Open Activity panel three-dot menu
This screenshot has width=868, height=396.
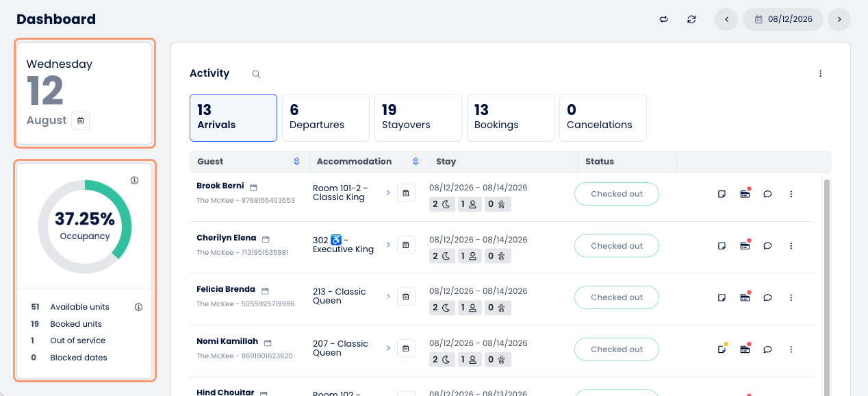point(820,74)
